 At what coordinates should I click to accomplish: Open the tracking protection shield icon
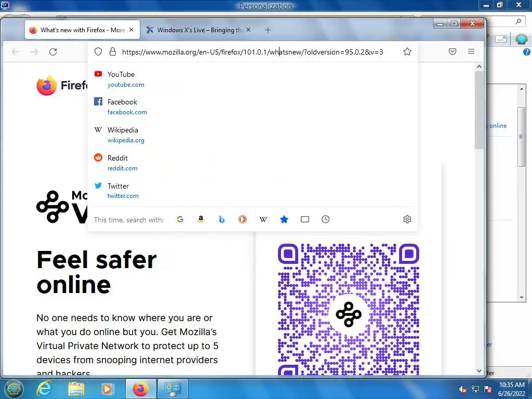point(98,51)
